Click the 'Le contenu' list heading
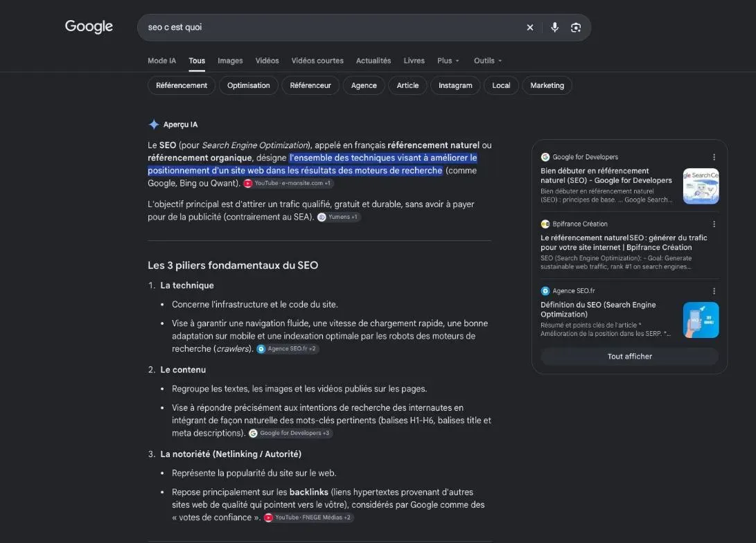The width and height of the screenshot is (756, 543). pos(183,370)
